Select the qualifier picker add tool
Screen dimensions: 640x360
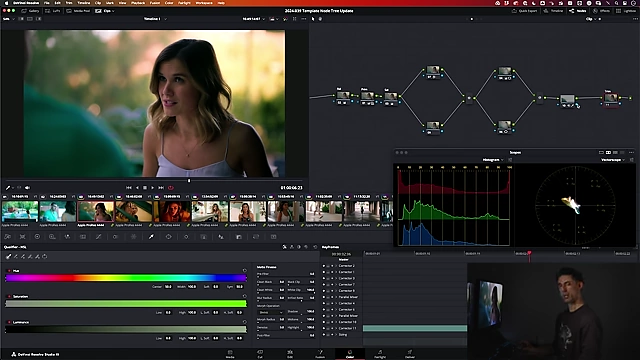click(23, 257)
